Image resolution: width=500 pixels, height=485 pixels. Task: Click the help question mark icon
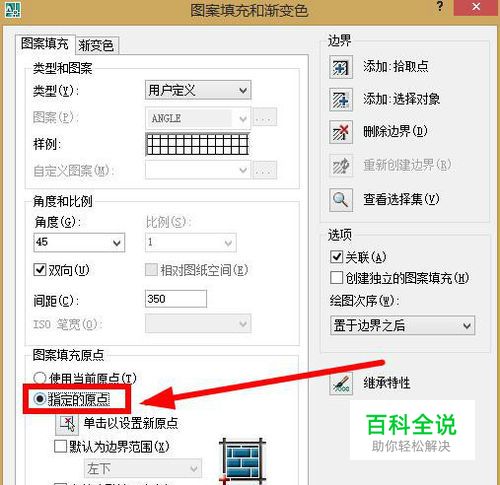click(440, 6)
